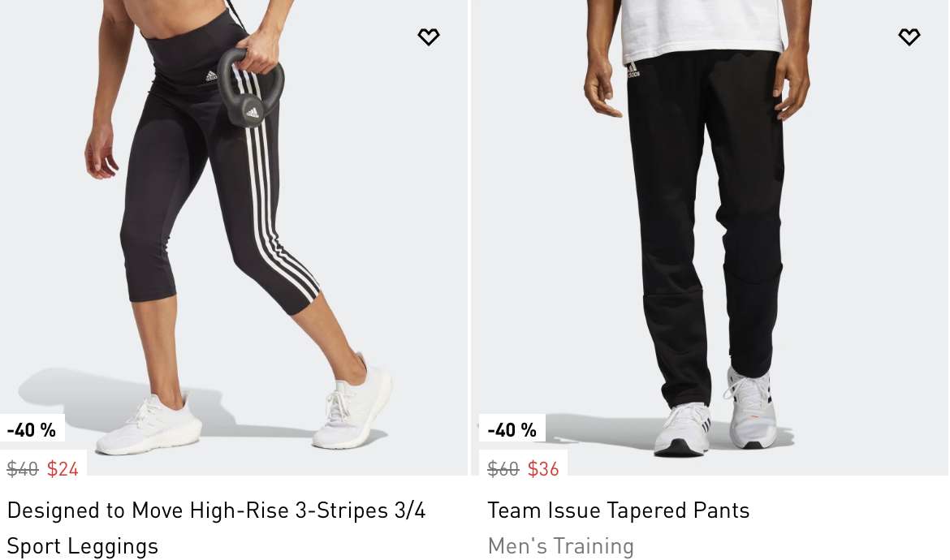This screenshot has width=950, height=560.
Task: Open the Team Issue Tapered Pants photo
Action: pyautogui.click(x=710, y=237)
